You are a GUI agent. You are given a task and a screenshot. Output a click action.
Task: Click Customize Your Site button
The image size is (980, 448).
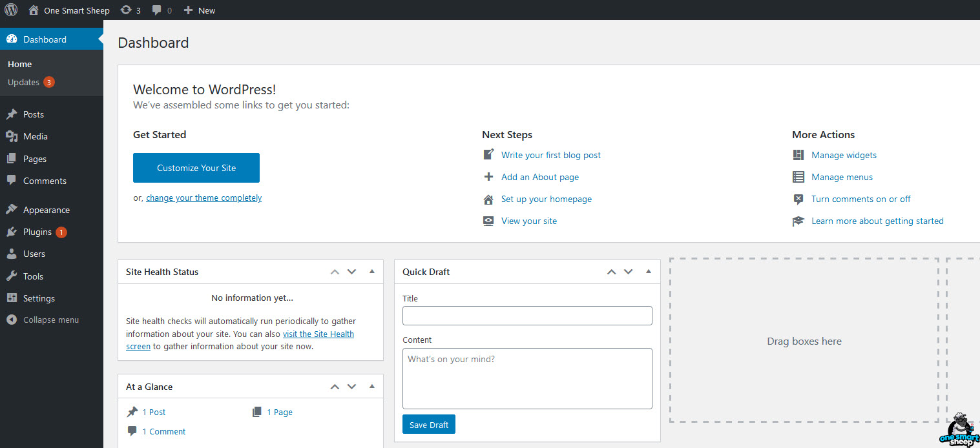[196, 168]
